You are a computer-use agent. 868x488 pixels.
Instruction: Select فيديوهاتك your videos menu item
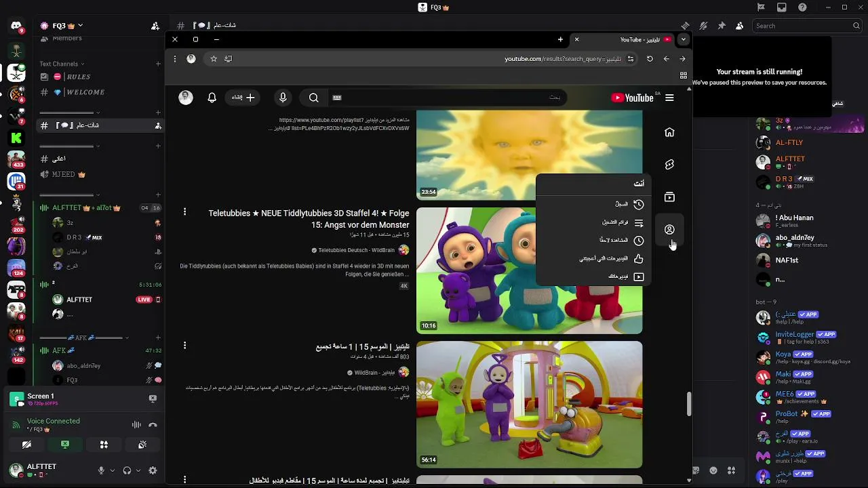593,277
